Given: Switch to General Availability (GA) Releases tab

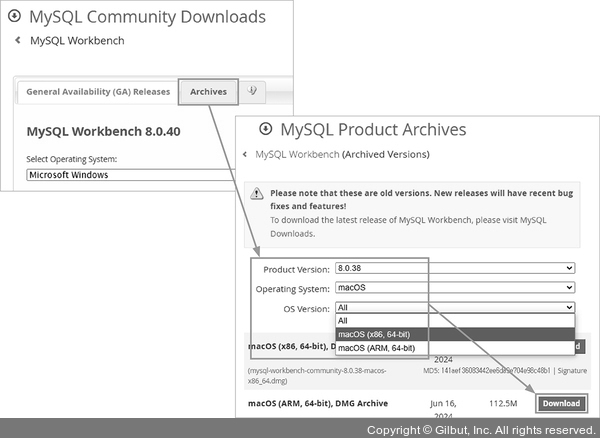Looking at the screenshot, I should 98,92.
